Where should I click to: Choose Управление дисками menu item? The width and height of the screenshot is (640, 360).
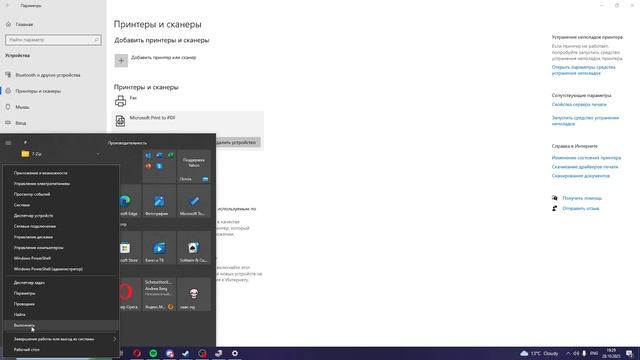[61, 237]
